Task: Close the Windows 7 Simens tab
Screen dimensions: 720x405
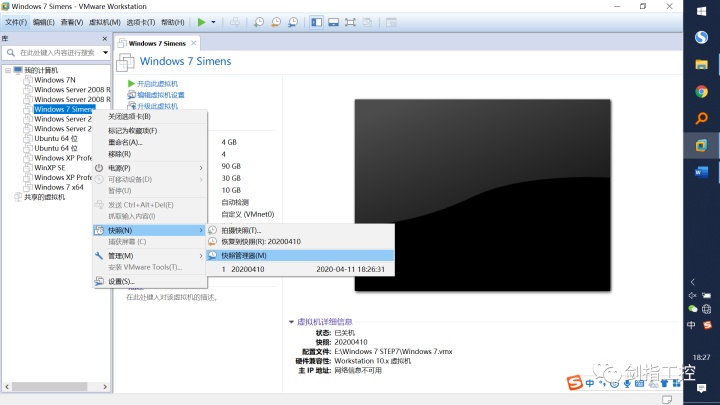Action: pos(194,43)
